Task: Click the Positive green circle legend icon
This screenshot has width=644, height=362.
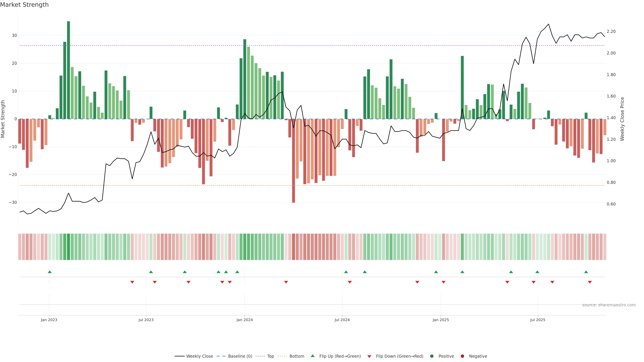Action: click(x=432, y=356)
